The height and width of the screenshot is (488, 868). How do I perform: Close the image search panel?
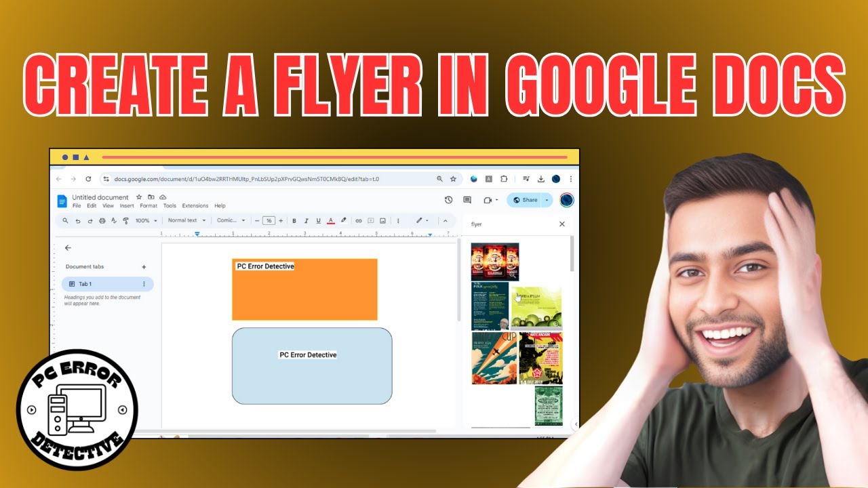click(x=561, y=224)
